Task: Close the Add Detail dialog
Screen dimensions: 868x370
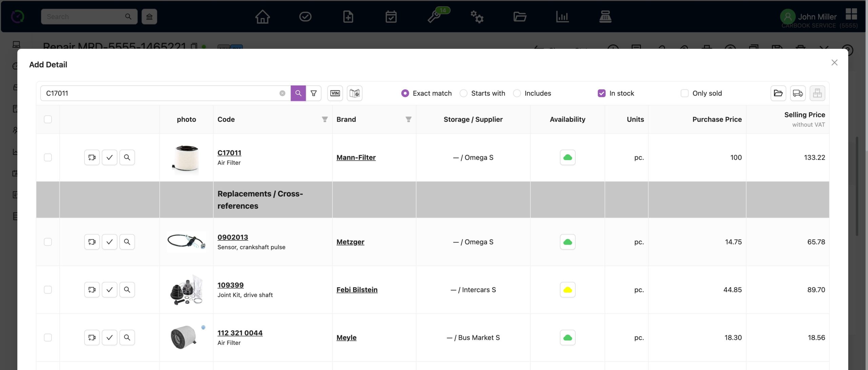Action: pyautogui.click(x=834, y=62)
